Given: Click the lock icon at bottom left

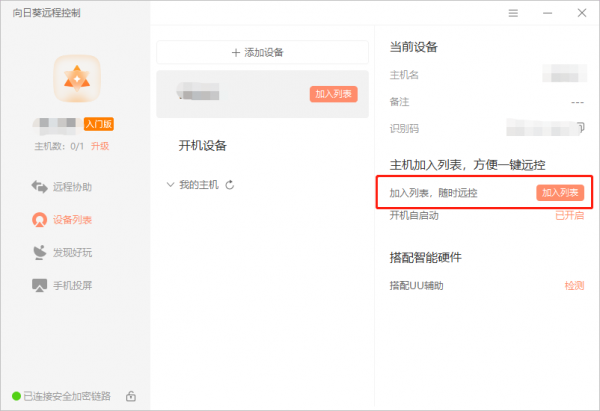Looking at the screenshot, I should pos(131,396).
